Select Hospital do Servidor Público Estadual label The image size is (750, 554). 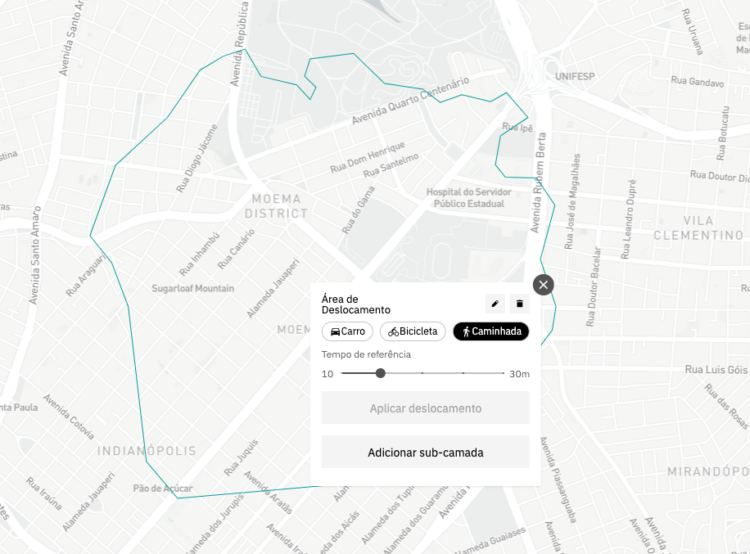[x=469, y=198]
